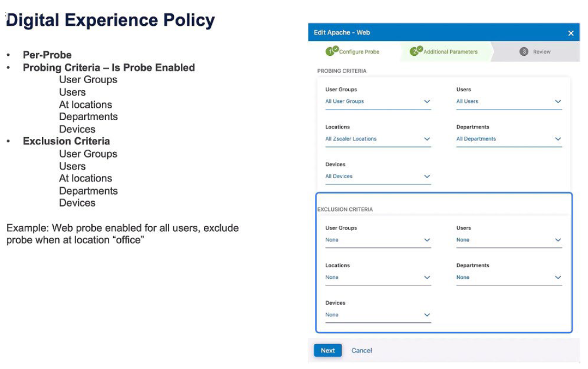
Task: Open exclusion Locations dropdown
Action: click(x=378, y=278)
